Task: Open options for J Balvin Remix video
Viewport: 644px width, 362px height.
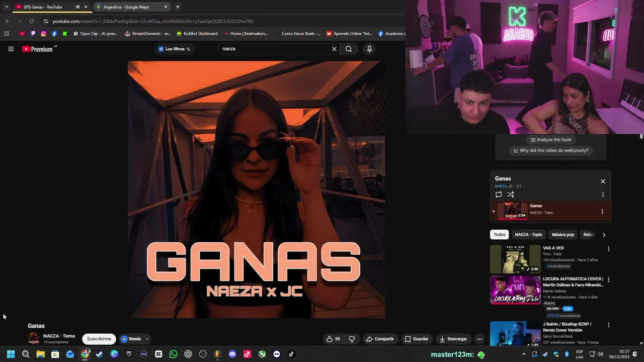Action: [608, 325]
